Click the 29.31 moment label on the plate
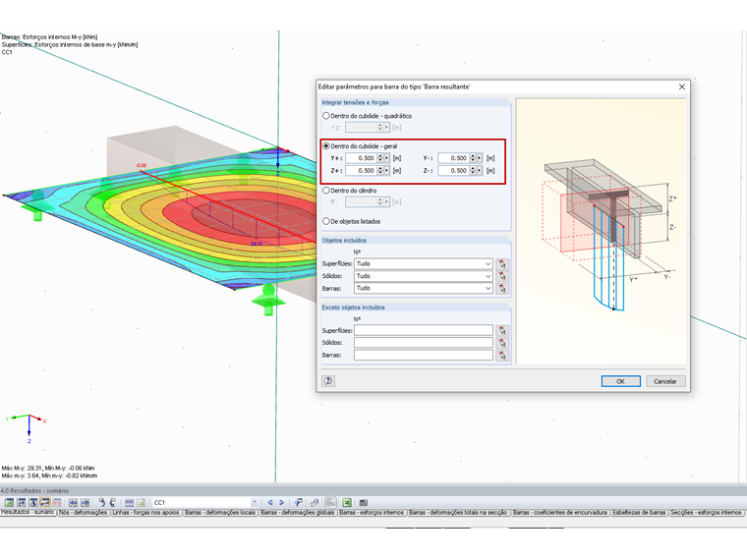 257,244
